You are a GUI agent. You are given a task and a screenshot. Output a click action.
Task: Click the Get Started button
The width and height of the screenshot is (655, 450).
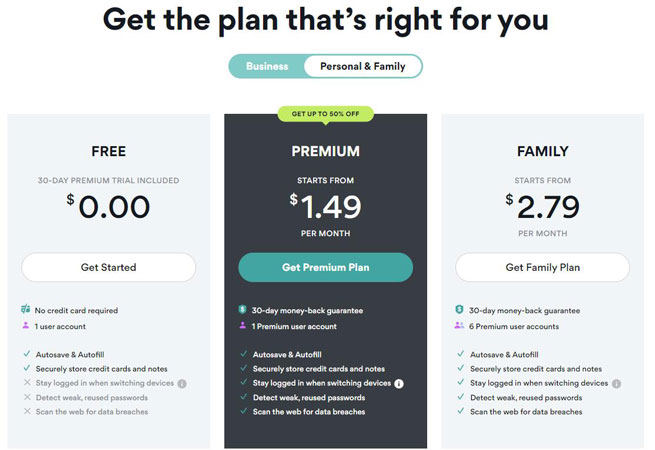tap(108, 267)
